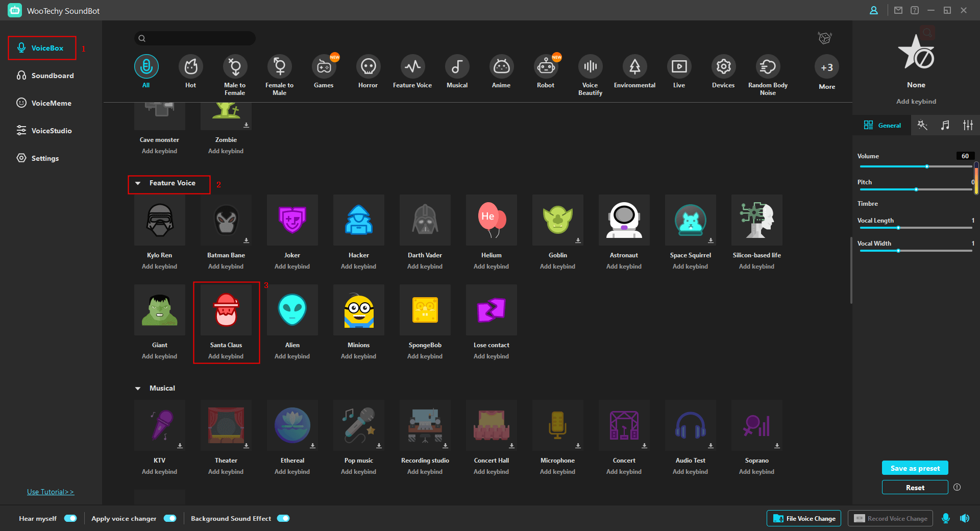This screenshot has width=980, height=531.
Task: Open the VoiceMeme sidebar tab
Action: pyautogui.click(x=44, y=103)
